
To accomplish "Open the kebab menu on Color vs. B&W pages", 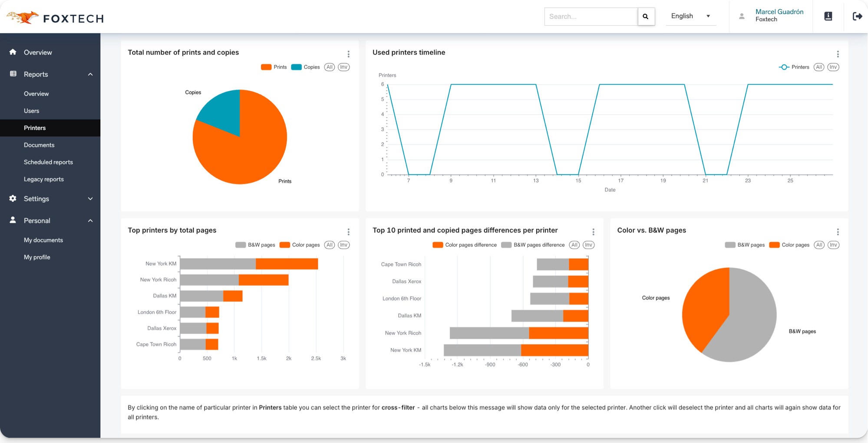I will [838, 231].
